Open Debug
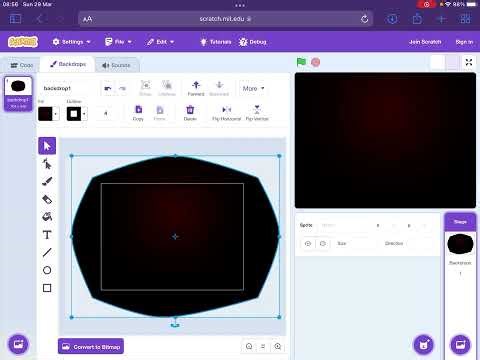 coord(253,42)
